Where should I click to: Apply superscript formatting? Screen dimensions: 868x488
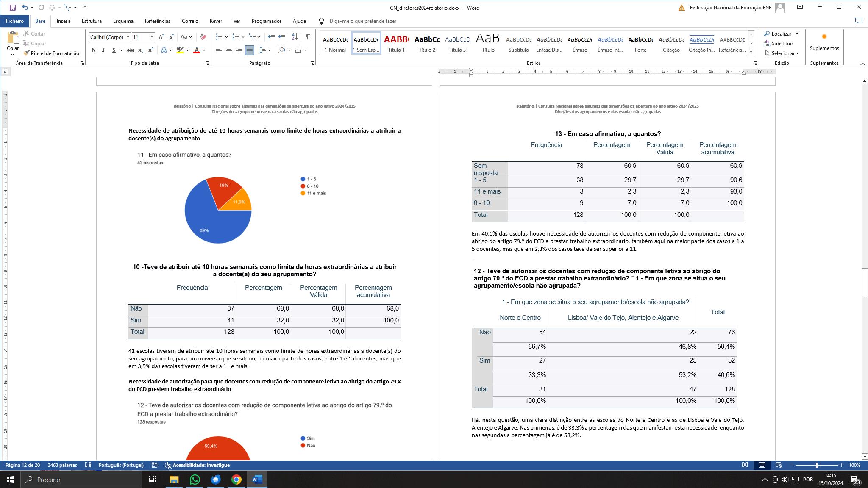pos(150,50)
